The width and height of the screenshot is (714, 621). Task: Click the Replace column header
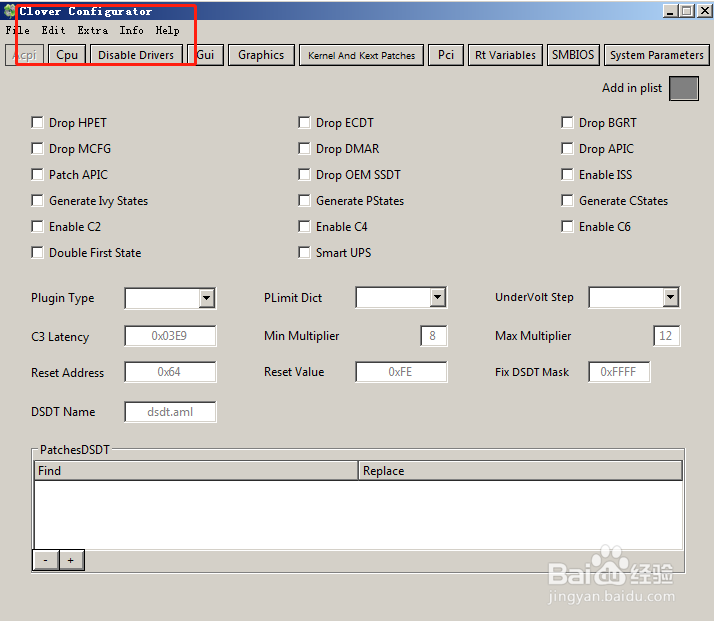click(x=520, y=471)
